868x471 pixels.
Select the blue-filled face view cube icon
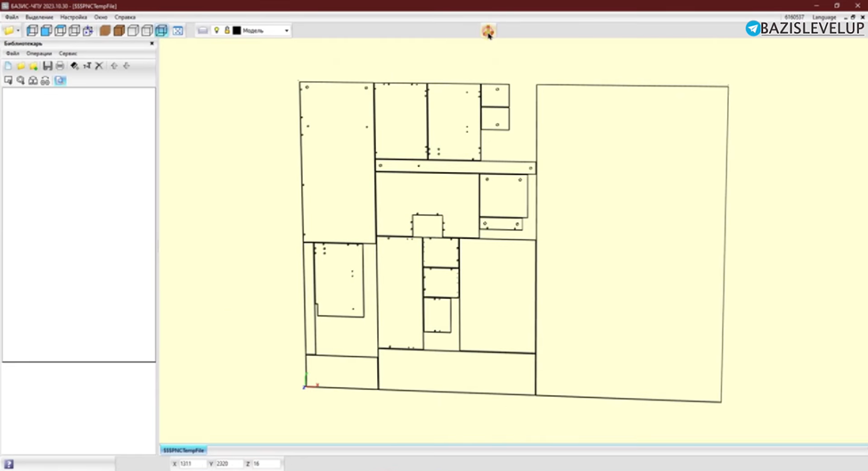(x=46, y=30)
